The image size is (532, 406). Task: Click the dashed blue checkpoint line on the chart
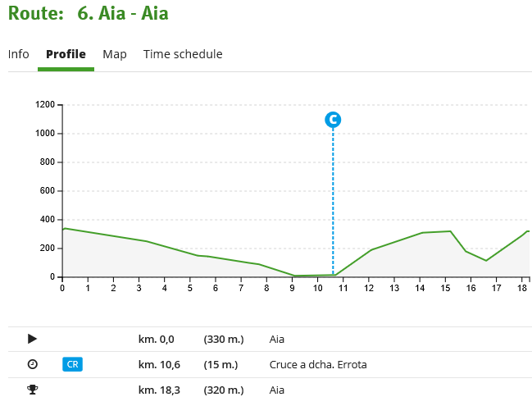coord(333,205)
